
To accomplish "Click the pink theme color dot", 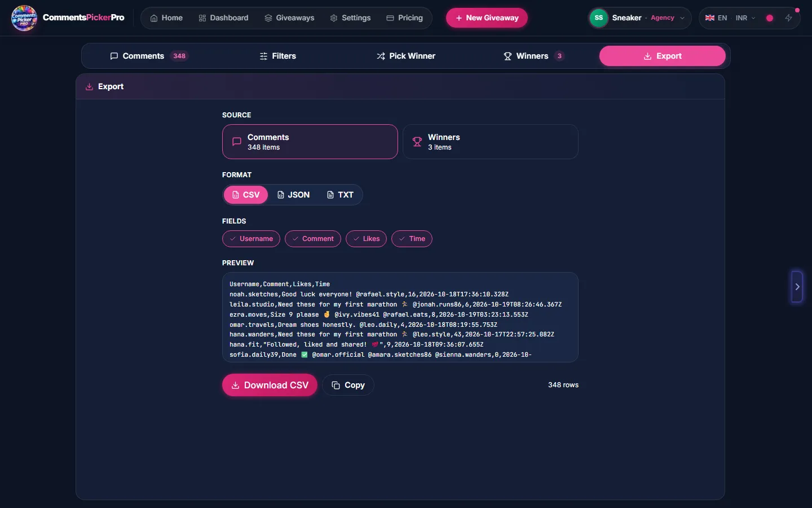I will tap(770, 18).
